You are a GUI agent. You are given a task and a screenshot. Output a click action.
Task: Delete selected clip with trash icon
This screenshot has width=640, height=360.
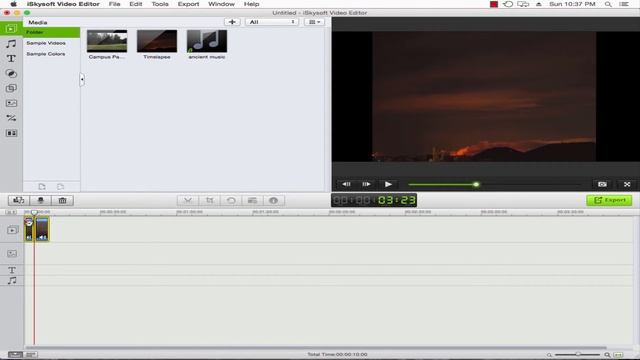[x=62, y=200]
